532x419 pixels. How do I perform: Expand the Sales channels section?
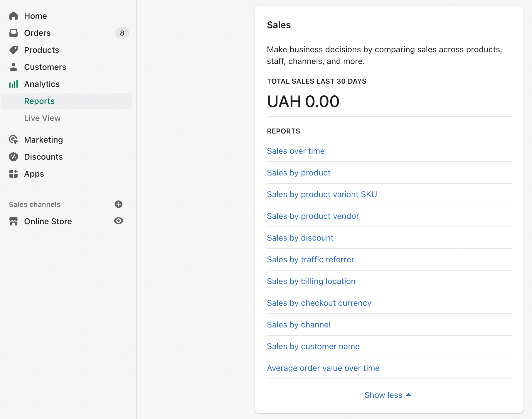pyautogui.click(x=34, y=204)
